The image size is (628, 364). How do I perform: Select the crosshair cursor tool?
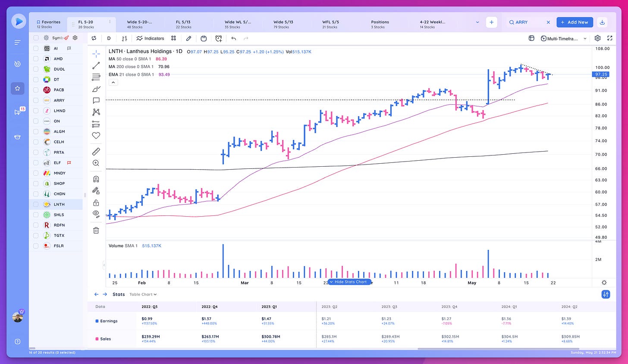click(x=96, y=54)
